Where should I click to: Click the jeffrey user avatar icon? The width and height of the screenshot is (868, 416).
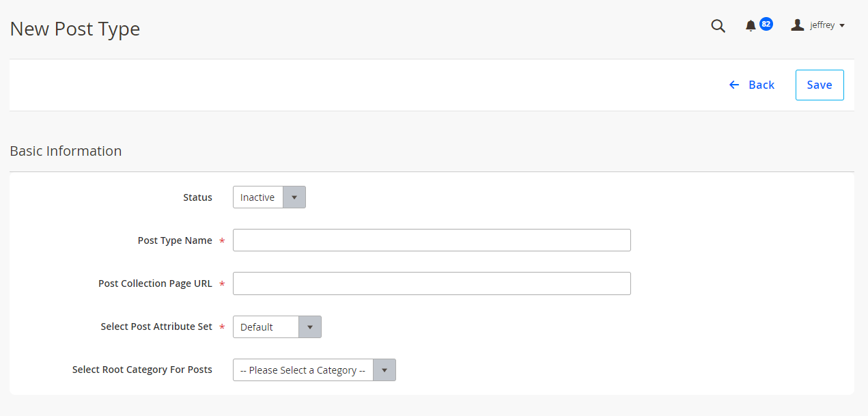[x=797, y=25]
